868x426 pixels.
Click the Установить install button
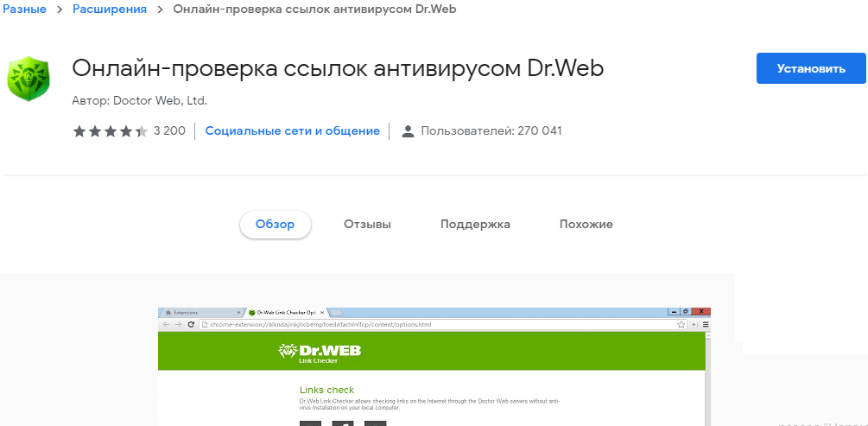pos(811,68)
